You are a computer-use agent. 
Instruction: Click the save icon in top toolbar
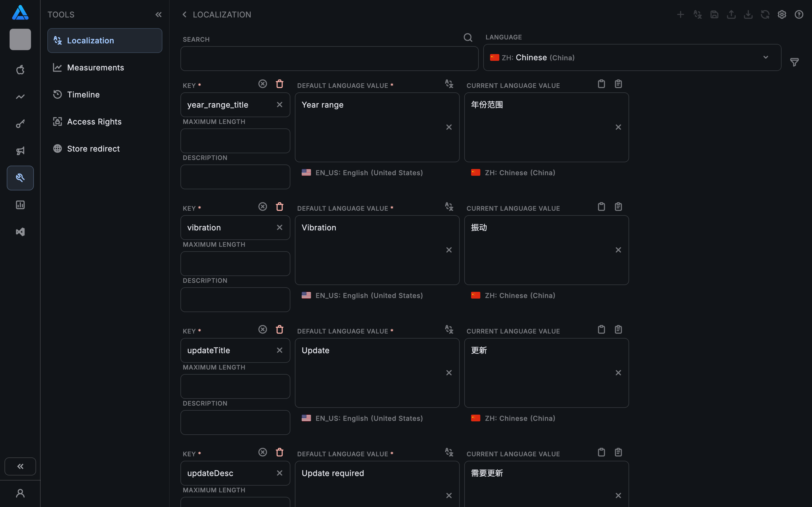tap(714, 15)
